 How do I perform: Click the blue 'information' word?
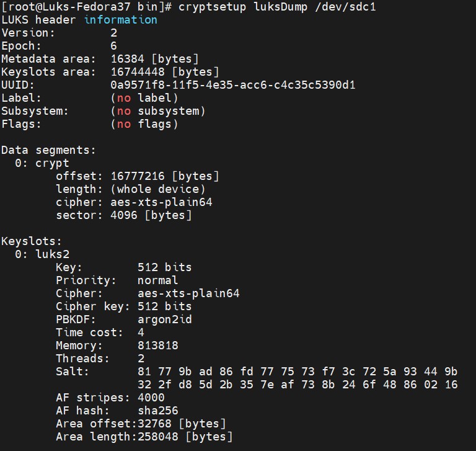pos(120,20)
